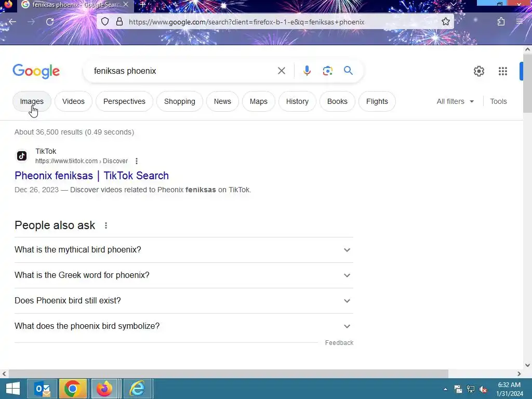The height and width of the screenshot is (399, 532).
Task: Select the Books filter chip
Action: coord(337,101)
